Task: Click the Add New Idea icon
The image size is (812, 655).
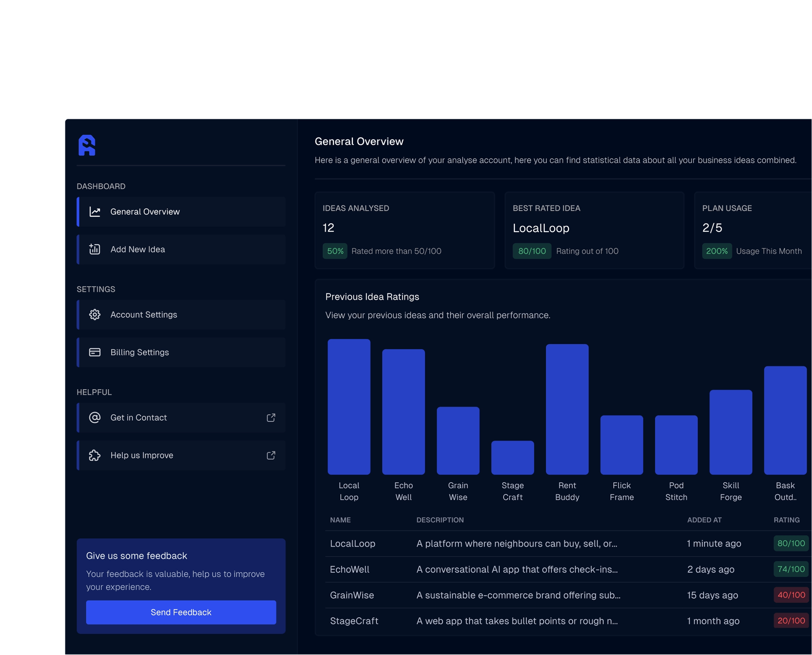Action: tap(95, 249)
